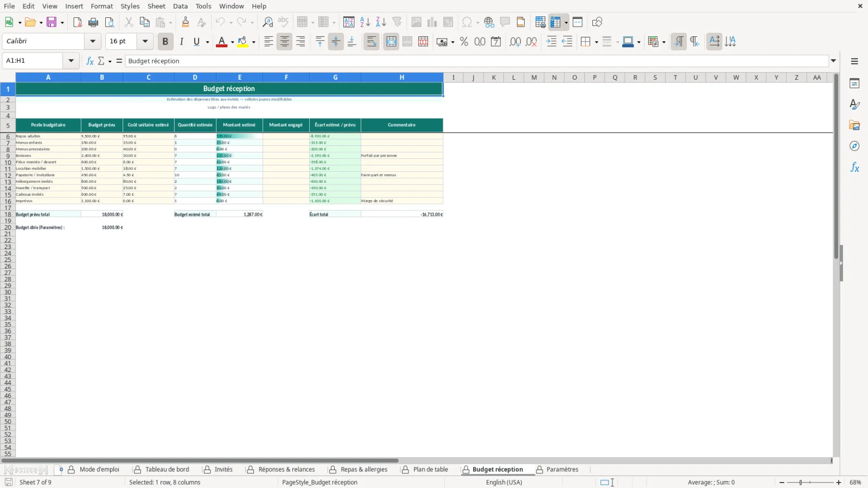The image size is (868, 488).
Task: Open sidebar Gallery deck
Action: pos(854,125)
